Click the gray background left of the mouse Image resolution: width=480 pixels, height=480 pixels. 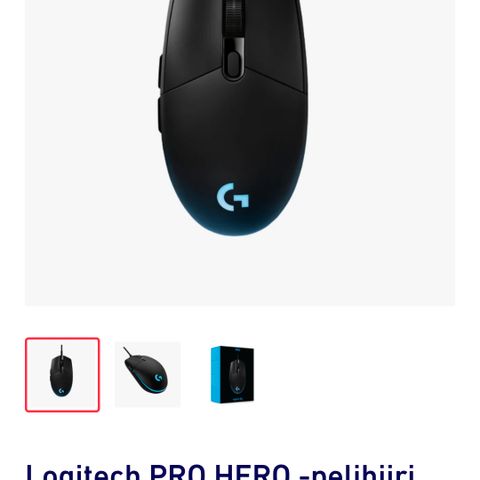click(x=90, y=150)
